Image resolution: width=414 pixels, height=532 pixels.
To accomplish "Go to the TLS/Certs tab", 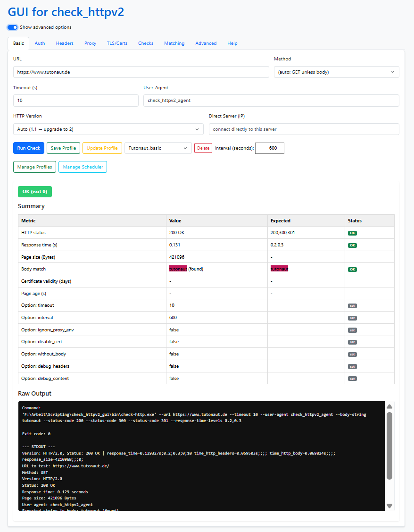I will (117, 43).
